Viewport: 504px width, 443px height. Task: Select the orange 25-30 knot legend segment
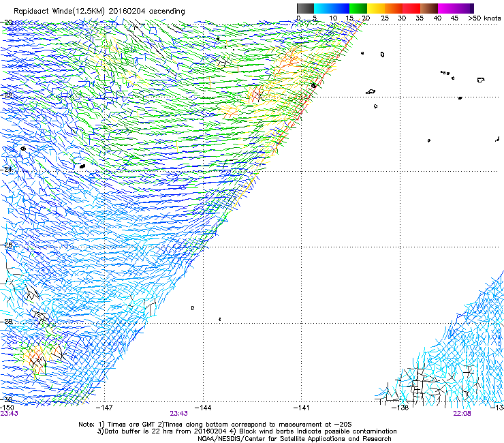(394, 8)
